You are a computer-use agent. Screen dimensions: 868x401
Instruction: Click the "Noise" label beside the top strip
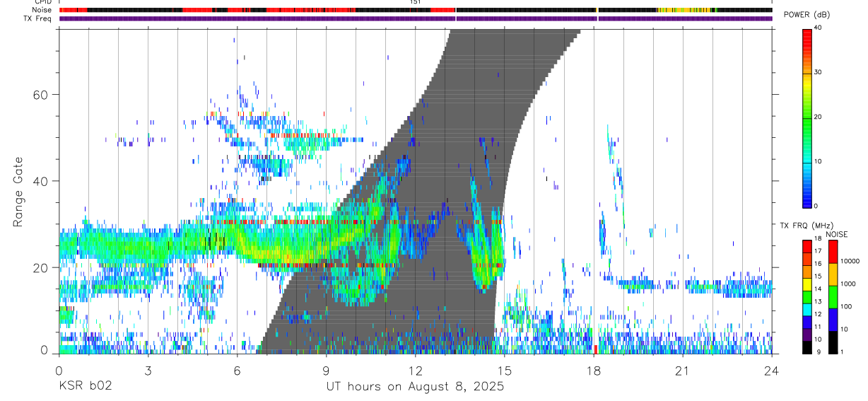pyautogui.click(x=43, y=10)
